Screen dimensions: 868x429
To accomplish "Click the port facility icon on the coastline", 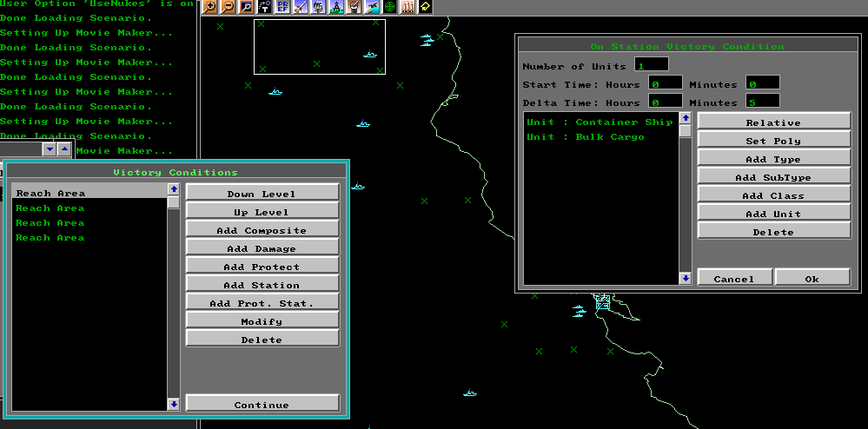I will coord(602,301).
